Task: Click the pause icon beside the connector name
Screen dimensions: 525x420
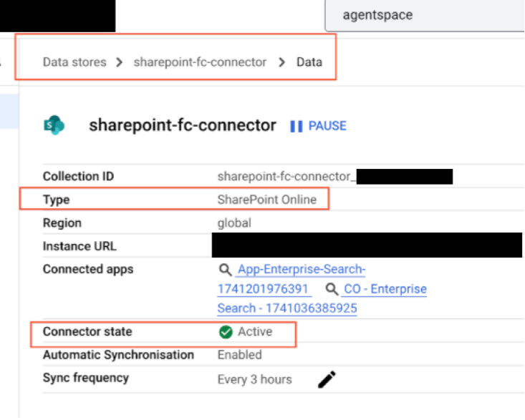Action: [x=297, y=126]
